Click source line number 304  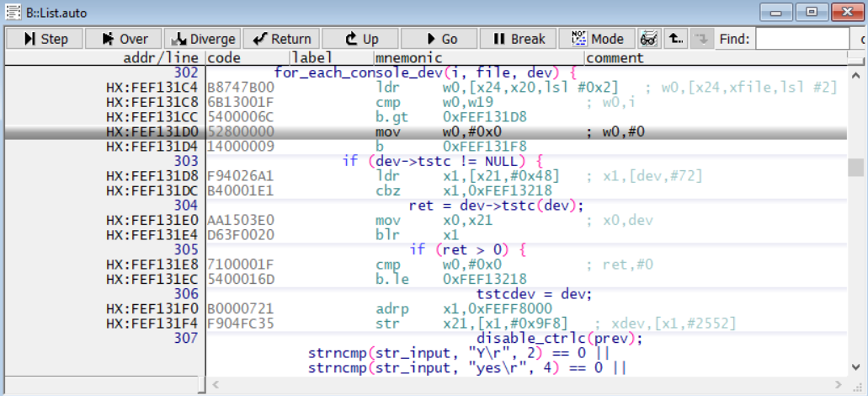point(186,206)
